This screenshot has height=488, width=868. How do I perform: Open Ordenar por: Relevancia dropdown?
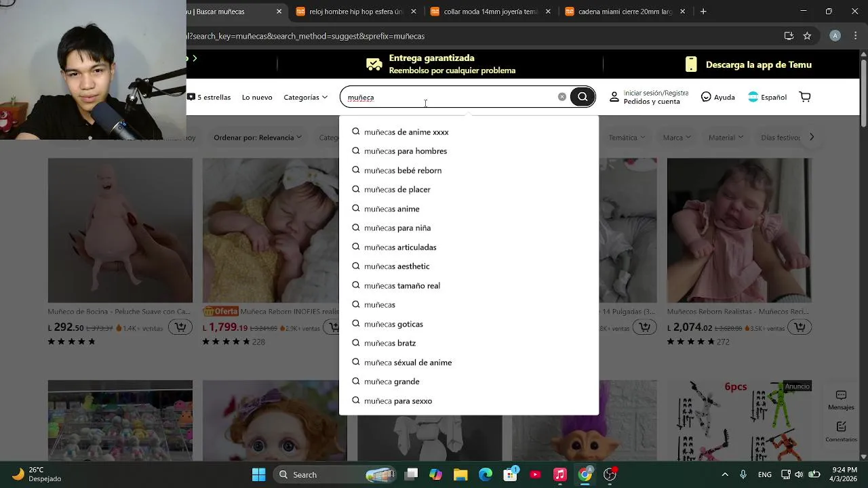[x=258, y=138]
